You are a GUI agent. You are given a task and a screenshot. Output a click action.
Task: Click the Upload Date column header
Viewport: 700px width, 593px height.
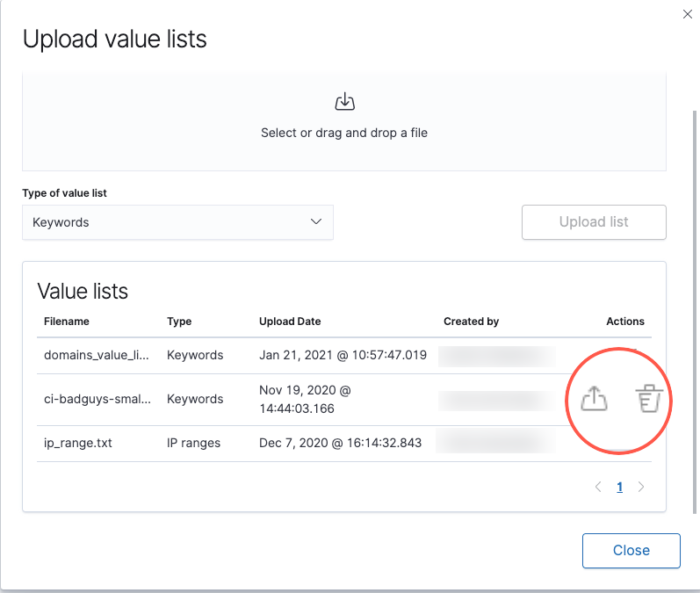[x=290, y=322]
